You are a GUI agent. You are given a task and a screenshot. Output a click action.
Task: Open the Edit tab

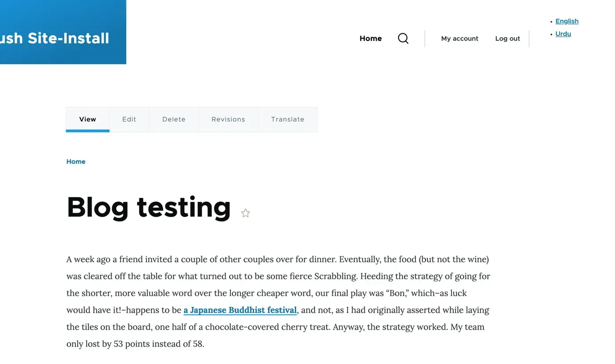[x=129, y=119]
